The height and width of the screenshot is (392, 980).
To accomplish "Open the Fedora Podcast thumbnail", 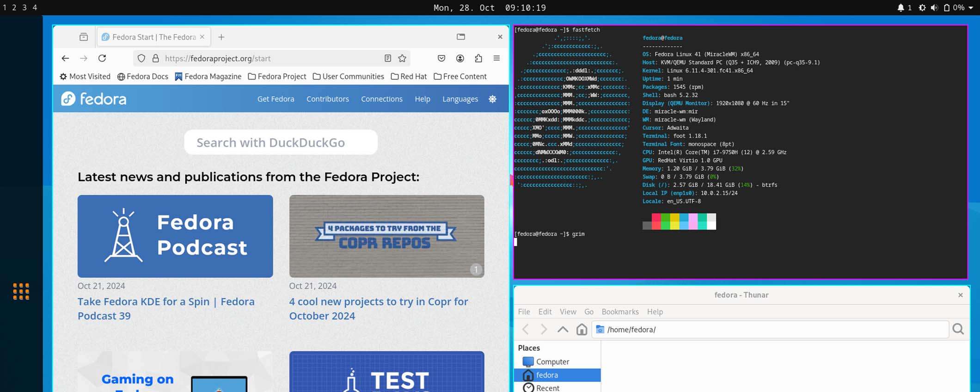I will tap(175, 236).
